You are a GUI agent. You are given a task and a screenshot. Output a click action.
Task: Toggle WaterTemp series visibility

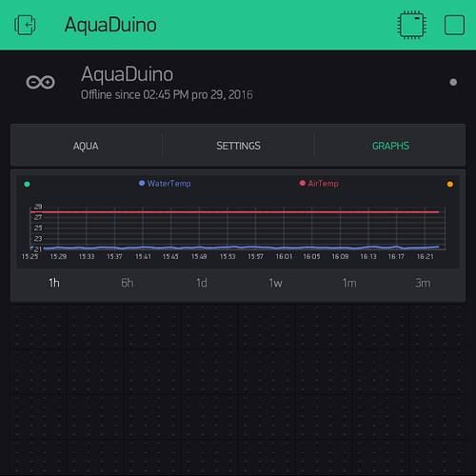165,184
